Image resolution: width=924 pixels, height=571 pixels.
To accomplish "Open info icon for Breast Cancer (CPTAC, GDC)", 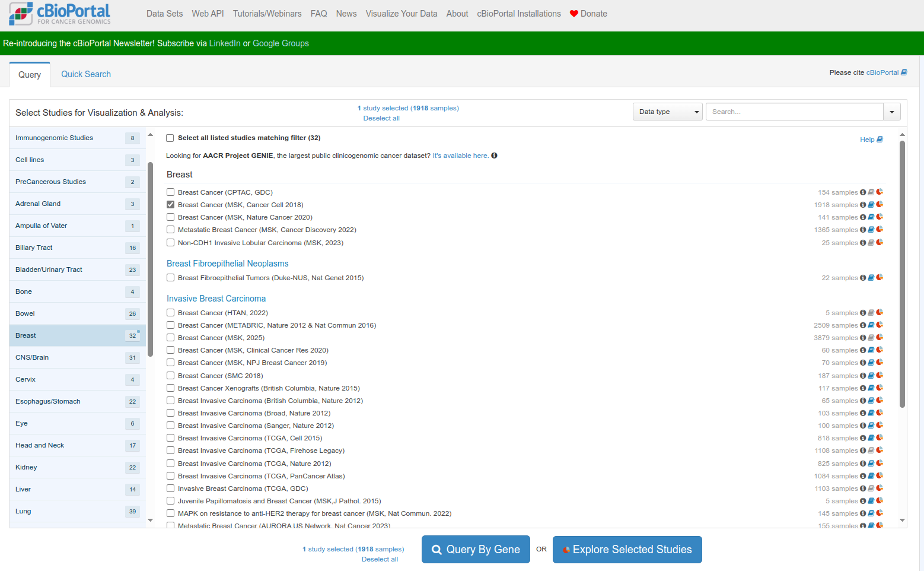I will click(x=863, y=192).
